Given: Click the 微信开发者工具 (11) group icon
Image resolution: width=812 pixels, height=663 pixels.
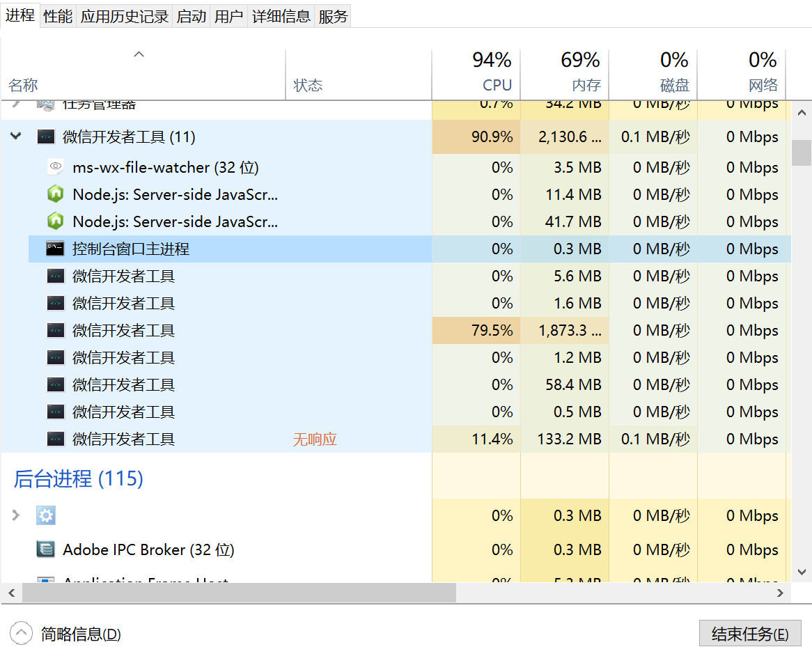Looking at the screenshot, I should click(46, 136).
